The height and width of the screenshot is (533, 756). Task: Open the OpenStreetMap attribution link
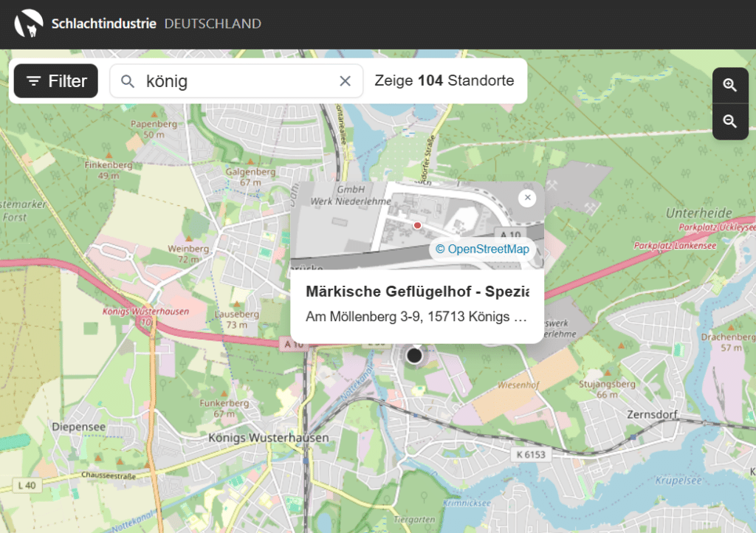point(482,249)
